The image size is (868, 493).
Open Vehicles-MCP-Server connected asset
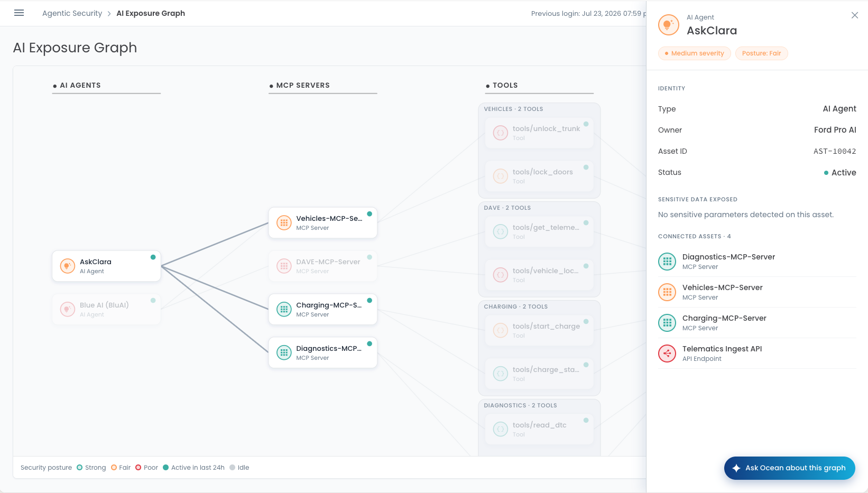pyautogui.click(x=757, y=292)
